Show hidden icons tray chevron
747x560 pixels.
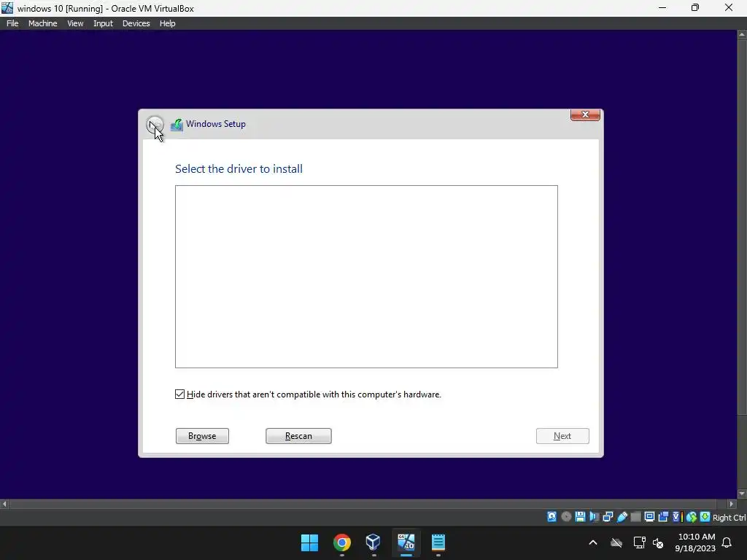click(593, 542)
